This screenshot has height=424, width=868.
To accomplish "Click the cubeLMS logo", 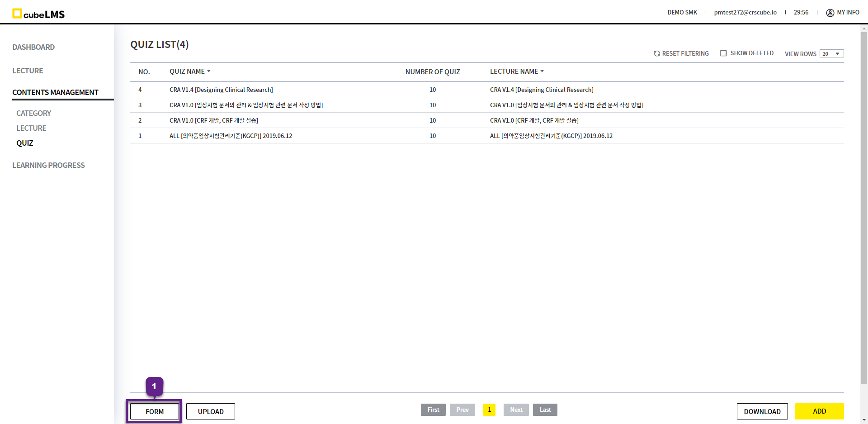I will pyautogui.click(x=38, y=14).
